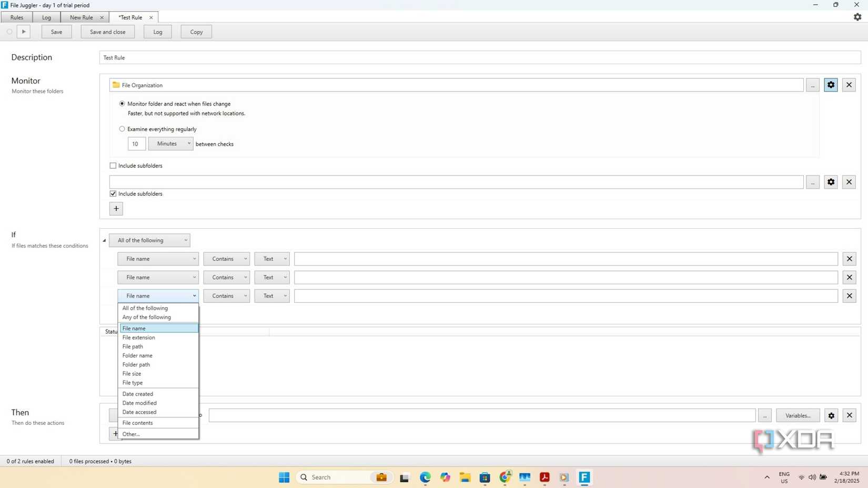Click the browse "..." icon on second folder row

(x=812, y=181)
